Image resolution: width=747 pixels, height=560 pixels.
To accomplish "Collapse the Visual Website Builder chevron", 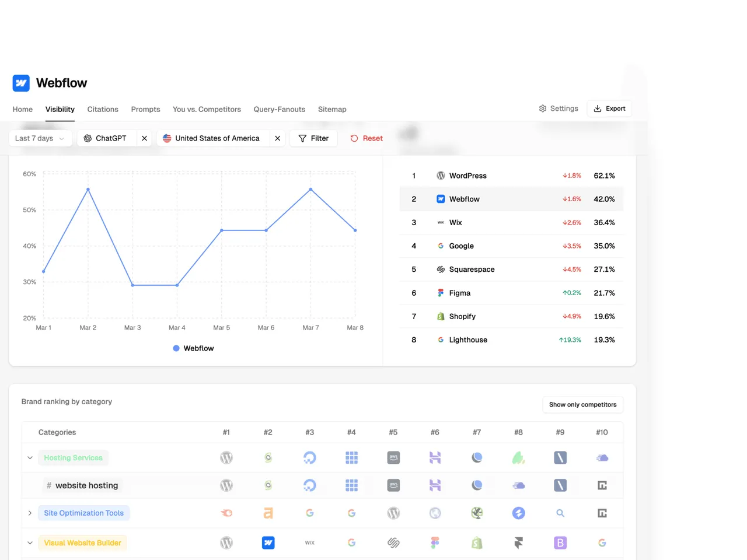I will tap(30, 542).
